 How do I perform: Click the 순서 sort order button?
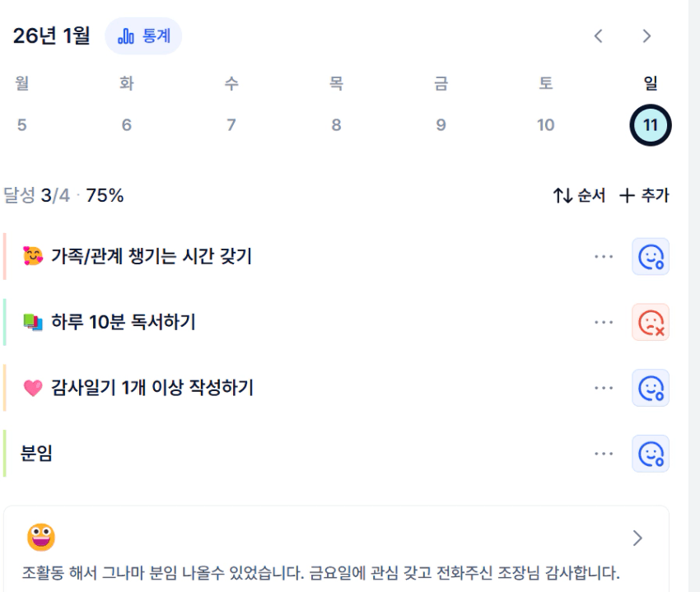[x=579, y=196]
